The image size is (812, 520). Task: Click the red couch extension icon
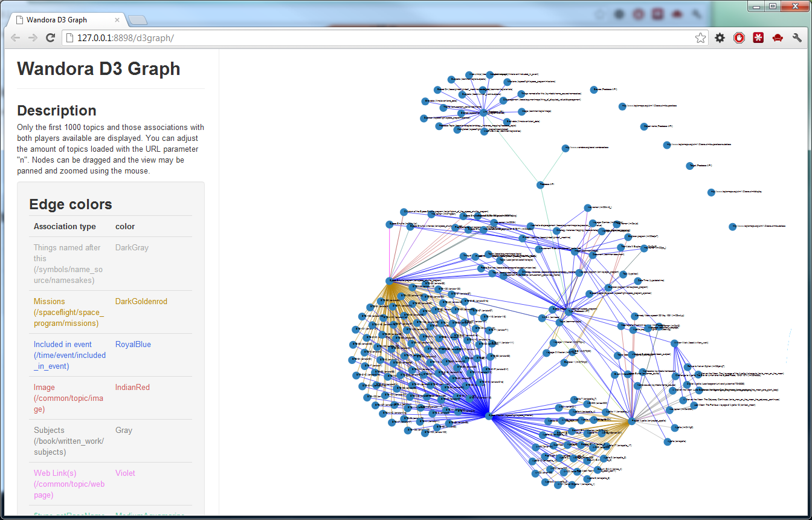(778, 38)
